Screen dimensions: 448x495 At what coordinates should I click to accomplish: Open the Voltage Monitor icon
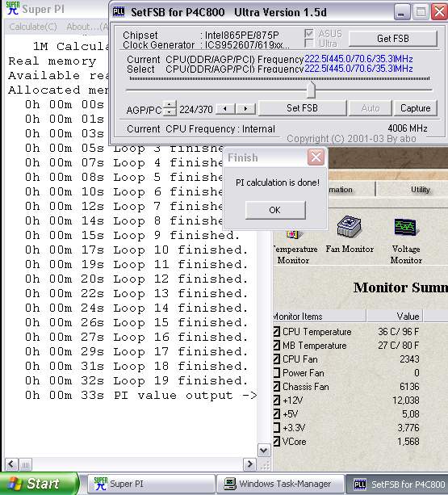point(405,227)
